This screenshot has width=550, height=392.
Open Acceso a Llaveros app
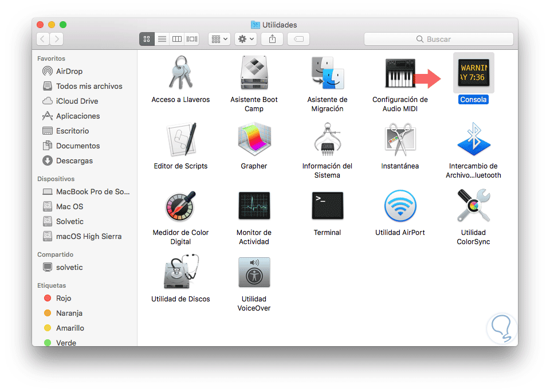[180, 73]
